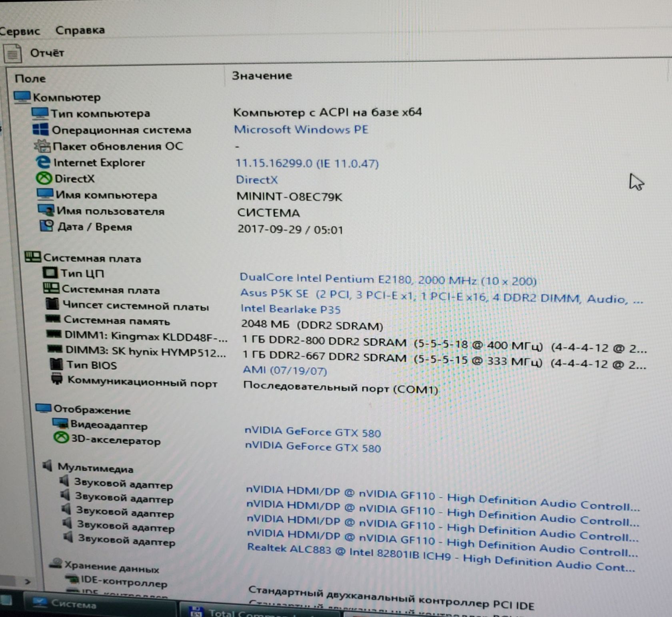The image size is (672, 617).
Task: Open the AMI (07/19/07) BIOS link
Action: 285,370
